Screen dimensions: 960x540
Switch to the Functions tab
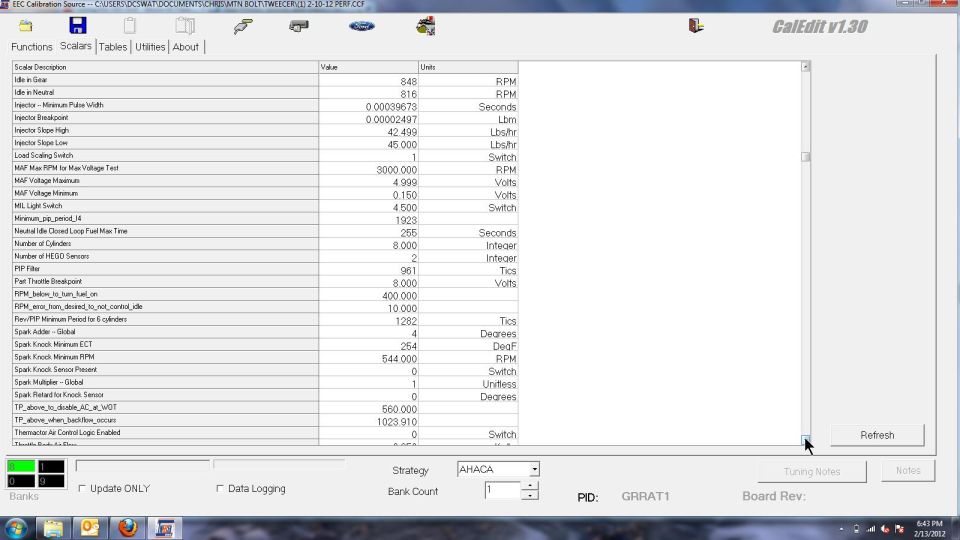(x=32, y=47)
